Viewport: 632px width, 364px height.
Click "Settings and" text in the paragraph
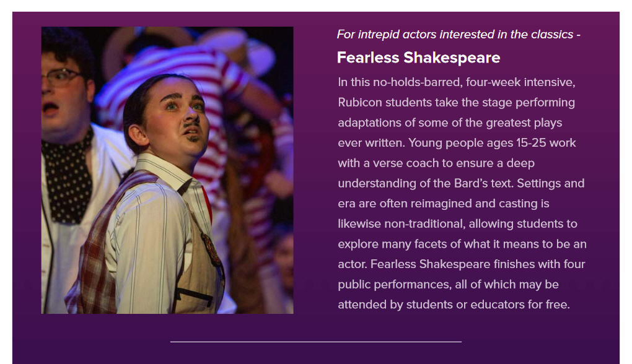pos(551,184)
